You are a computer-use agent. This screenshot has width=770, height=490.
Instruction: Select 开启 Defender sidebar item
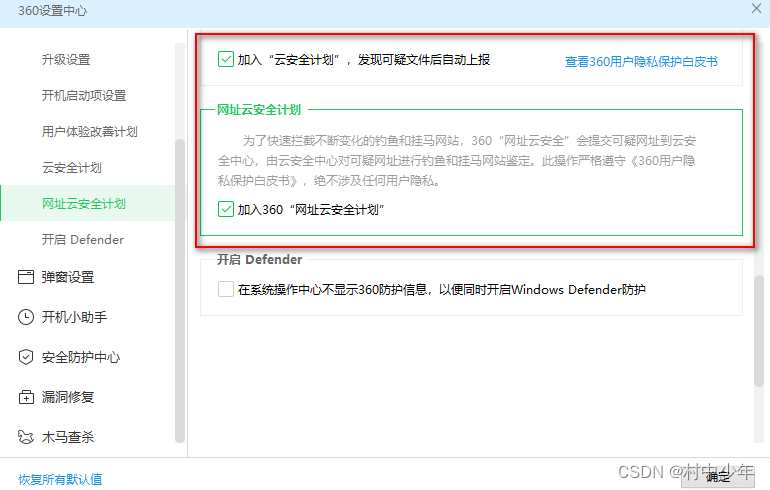tap(82, 240)
